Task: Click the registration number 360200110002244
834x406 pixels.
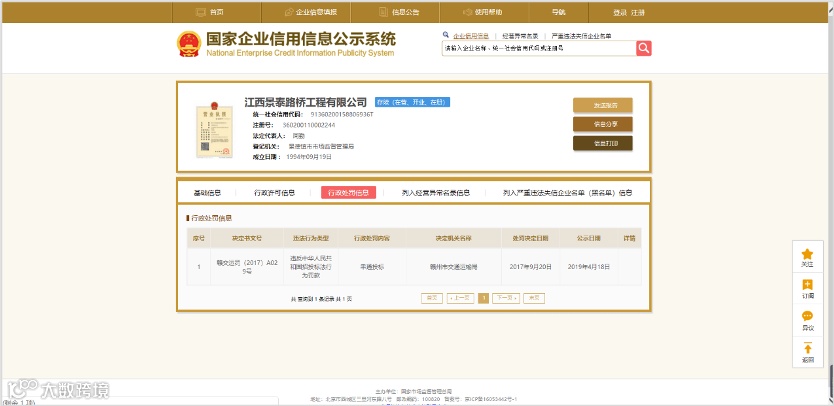Action: pyautogui.click(x=309, y=125)
